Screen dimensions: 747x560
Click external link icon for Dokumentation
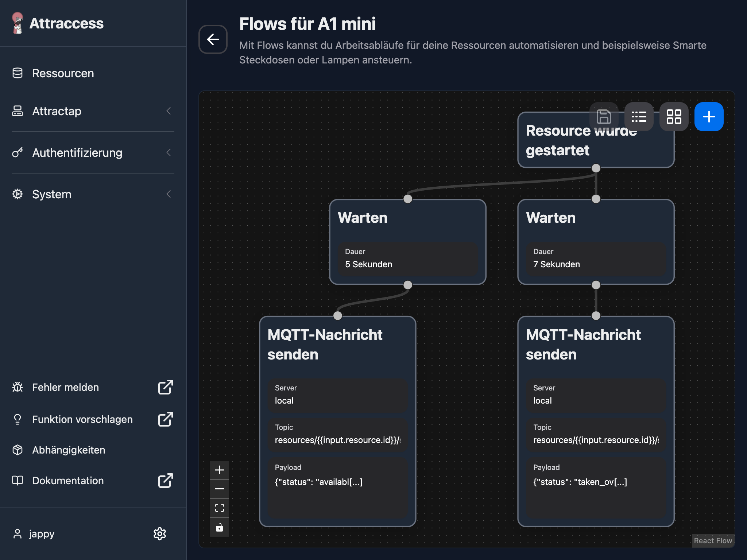(166, 481)
